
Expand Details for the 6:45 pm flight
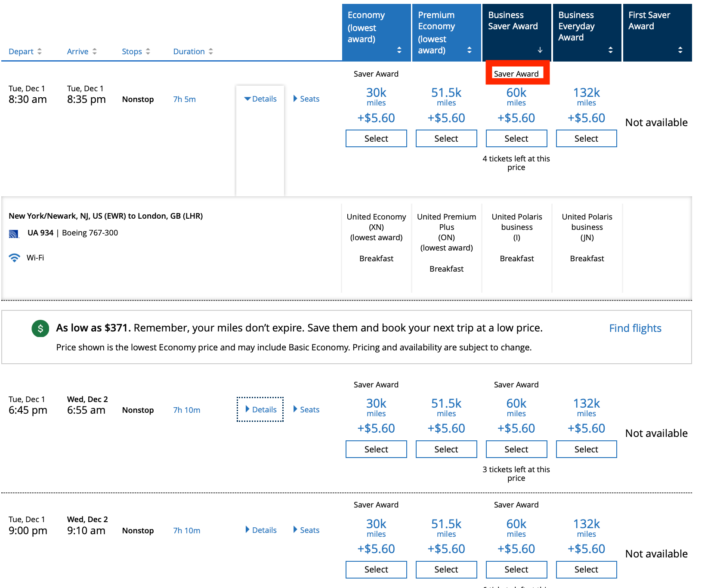pos(260,409)
